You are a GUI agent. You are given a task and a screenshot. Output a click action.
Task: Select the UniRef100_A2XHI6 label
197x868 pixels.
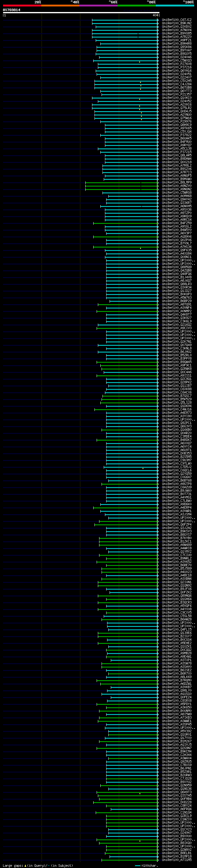[x=176, y=104]
